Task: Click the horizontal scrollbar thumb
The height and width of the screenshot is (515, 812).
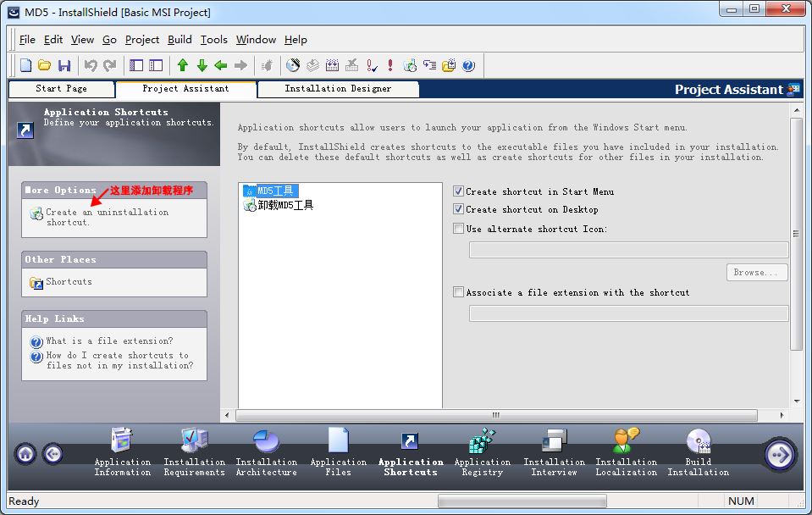Action: click(497, 416)
